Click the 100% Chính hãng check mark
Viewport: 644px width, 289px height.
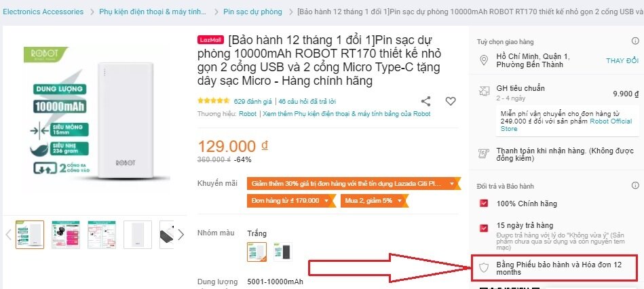click(x=485, y=204)
